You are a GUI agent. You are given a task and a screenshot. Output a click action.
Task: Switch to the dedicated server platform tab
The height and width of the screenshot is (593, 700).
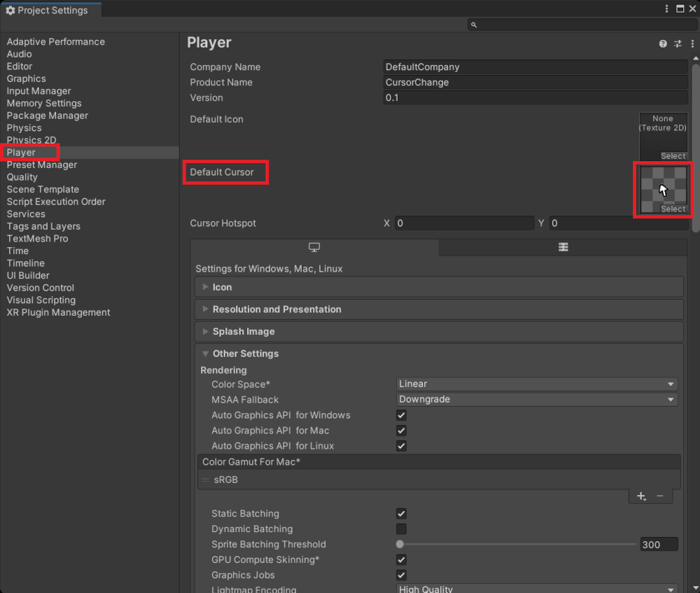click(x=563, y=247)
